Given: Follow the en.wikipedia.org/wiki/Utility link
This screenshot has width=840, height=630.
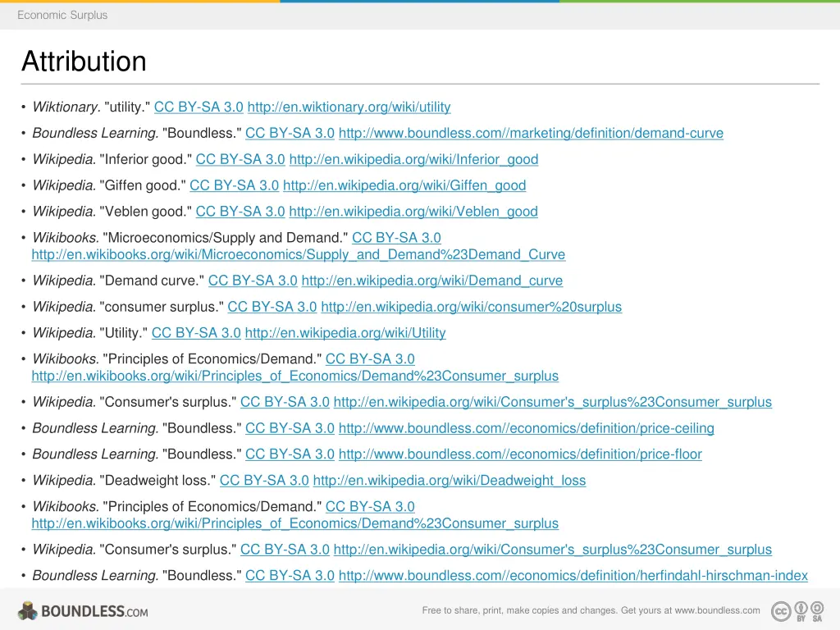Looking at the screenshot, I should point(345,333).
